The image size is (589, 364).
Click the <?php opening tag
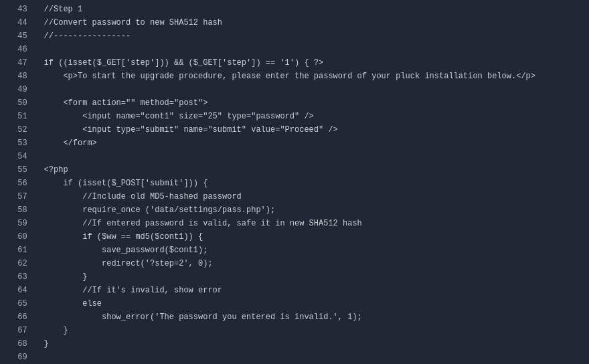pyautogui.click(x=56, y=170)
